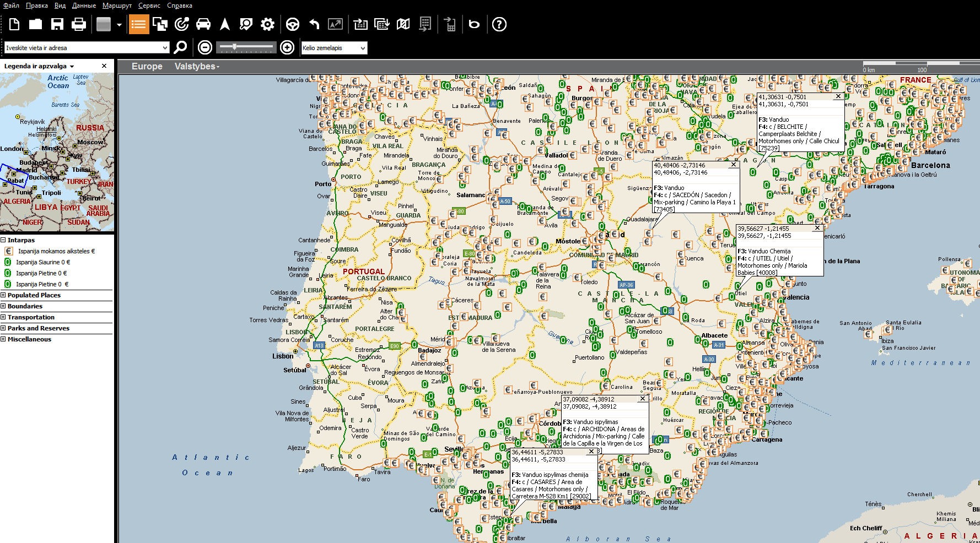Click the overview world map thumbnail

[57, 153]
